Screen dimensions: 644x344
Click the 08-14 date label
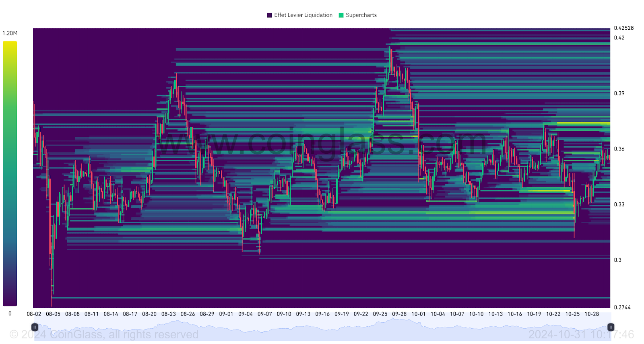[x=111, y=314]
